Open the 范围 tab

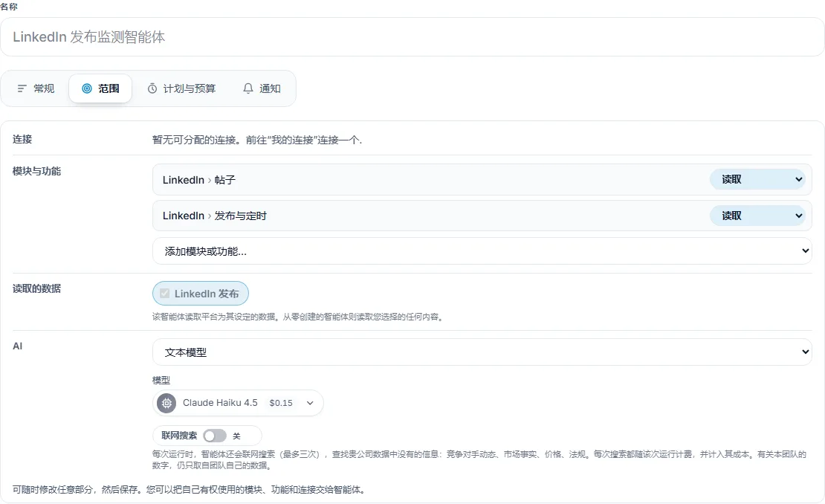[x=100, y=88]
